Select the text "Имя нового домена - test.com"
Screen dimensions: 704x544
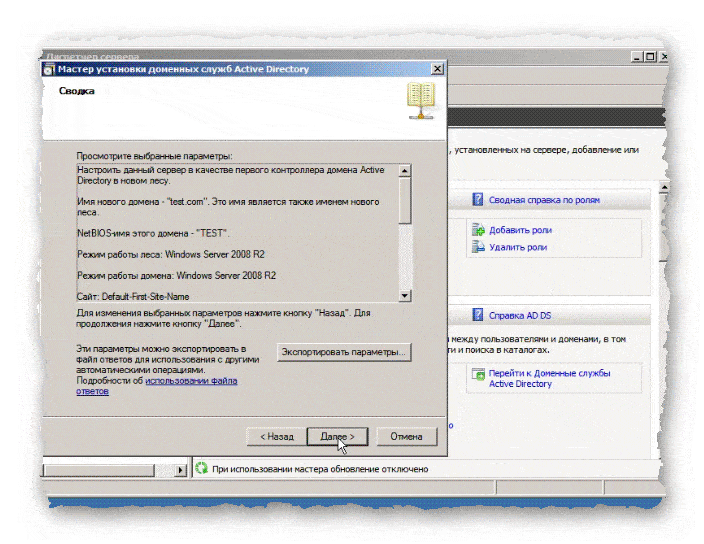tap(141, 202)
